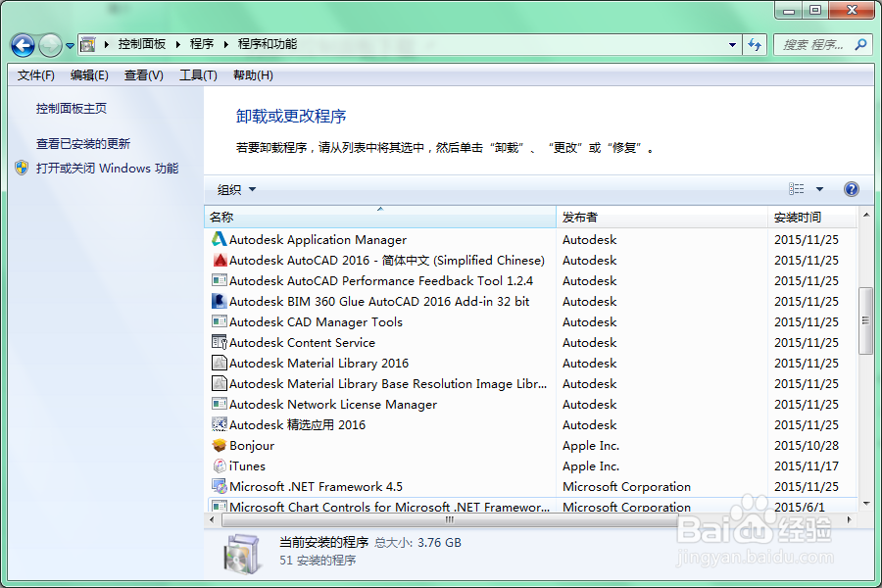This screenshot has height=588, width=882.
Task: Open help with the question mark icon
Action: 851,189
